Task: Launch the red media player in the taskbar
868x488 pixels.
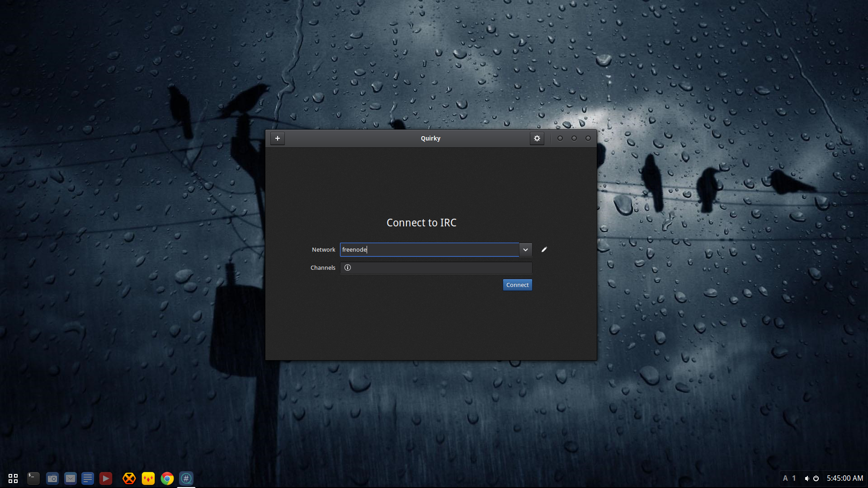Action: [x=105, y=478]
